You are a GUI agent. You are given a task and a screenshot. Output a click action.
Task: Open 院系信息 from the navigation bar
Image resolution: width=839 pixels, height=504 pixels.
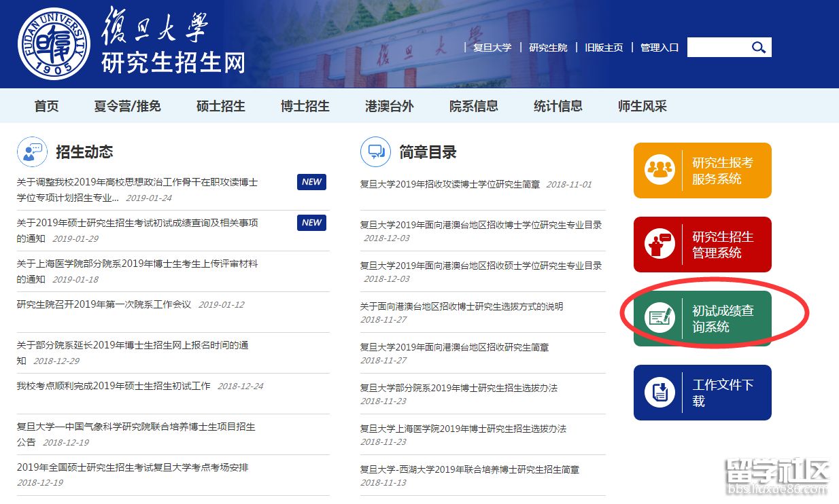(x=473, y=106)
